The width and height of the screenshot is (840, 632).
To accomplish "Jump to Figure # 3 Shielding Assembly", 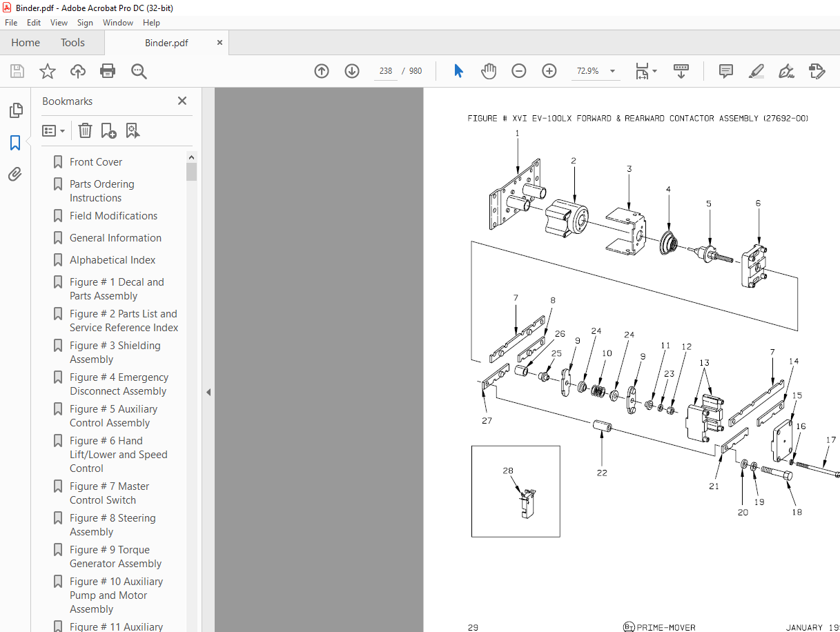I will click(x=115, y=353).
